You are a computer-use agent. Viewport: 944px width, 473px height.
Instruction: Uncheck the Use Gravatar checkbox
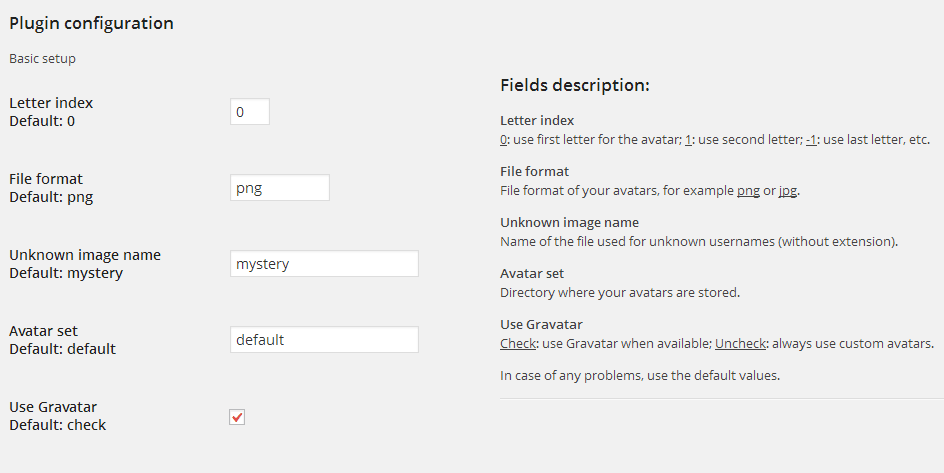[x=237, y=417]
